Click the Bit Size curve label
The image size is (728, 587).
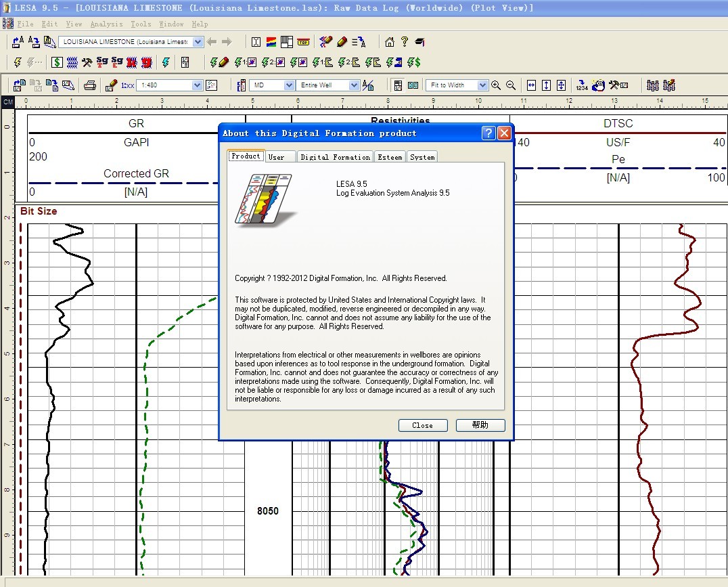tap(39, 211)
